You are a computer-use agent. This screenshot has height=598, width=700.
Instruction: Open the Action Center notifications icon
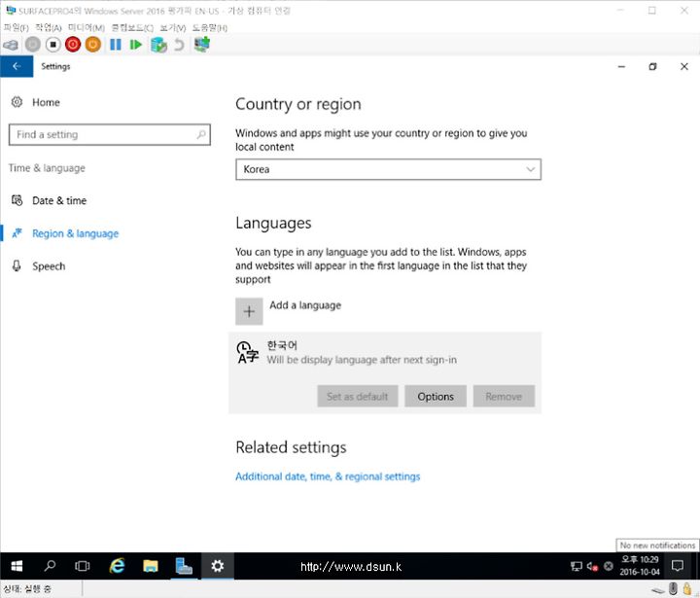tap(678, 566)
